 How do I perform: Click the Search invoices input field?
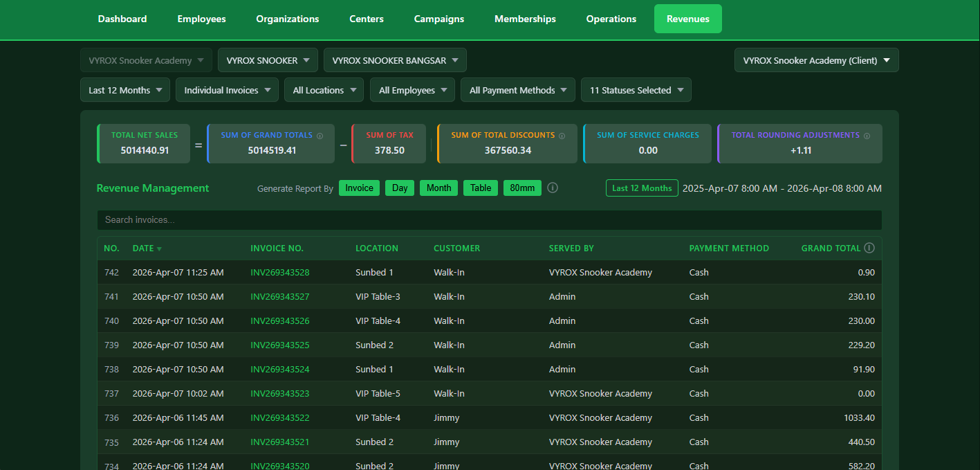[489, 219]
